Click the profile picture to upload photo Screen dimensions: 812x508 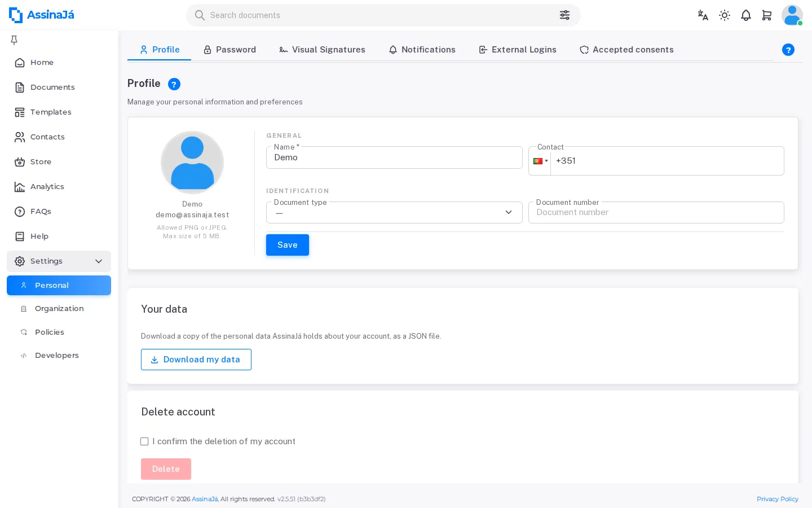[x=192, y=163]
